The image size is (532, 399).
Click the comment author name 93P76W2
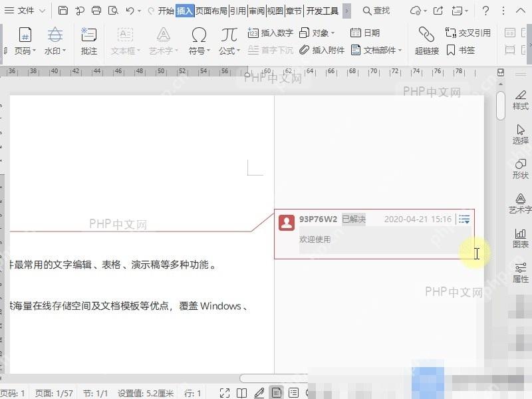click(319, 219)
